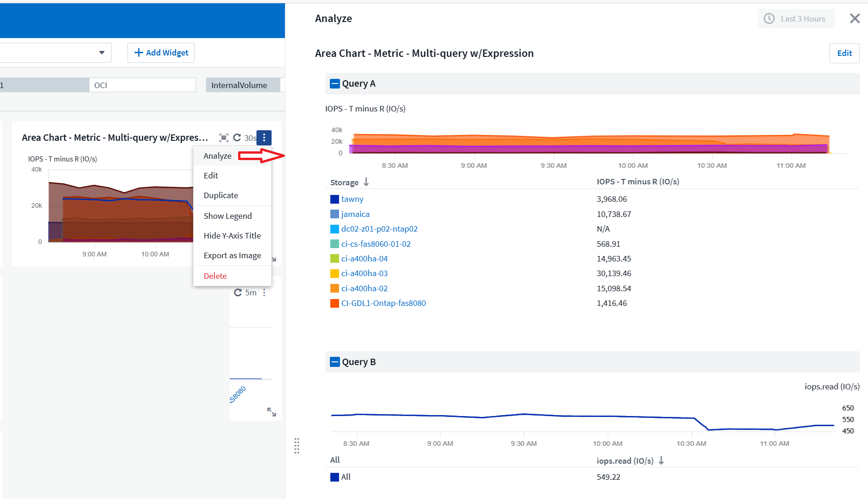Click the widget refresh icon showing 30s
Viewport: 868px width, 499px height.
click(238, 138)
